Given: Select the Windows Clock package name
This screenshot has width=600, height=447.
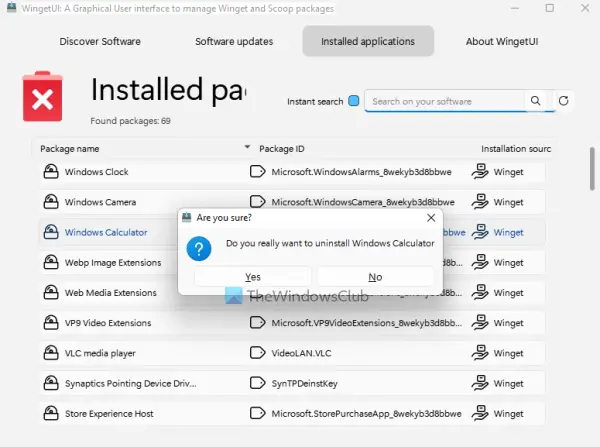Looking at the screenshot, I should point(96,172).
